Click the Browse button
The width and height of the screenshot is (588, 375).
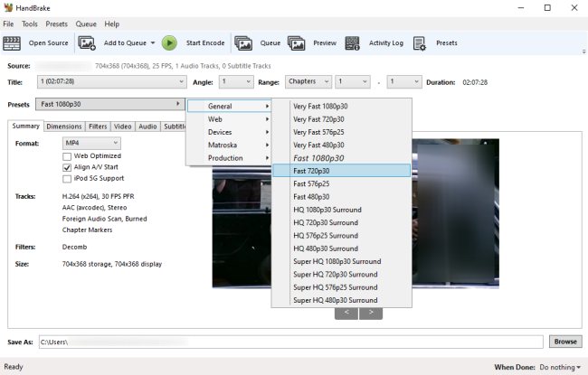coord(565,342)
